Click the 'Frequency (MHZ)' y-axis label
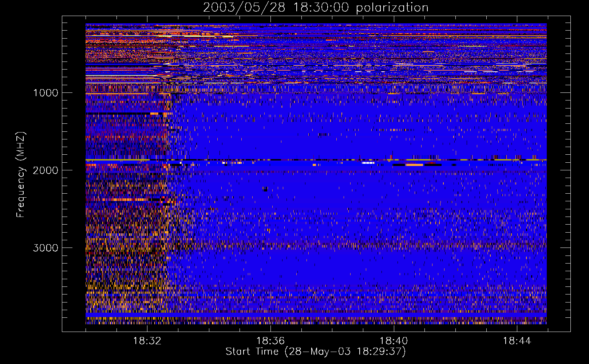The image size is (589, 364). 21,175
